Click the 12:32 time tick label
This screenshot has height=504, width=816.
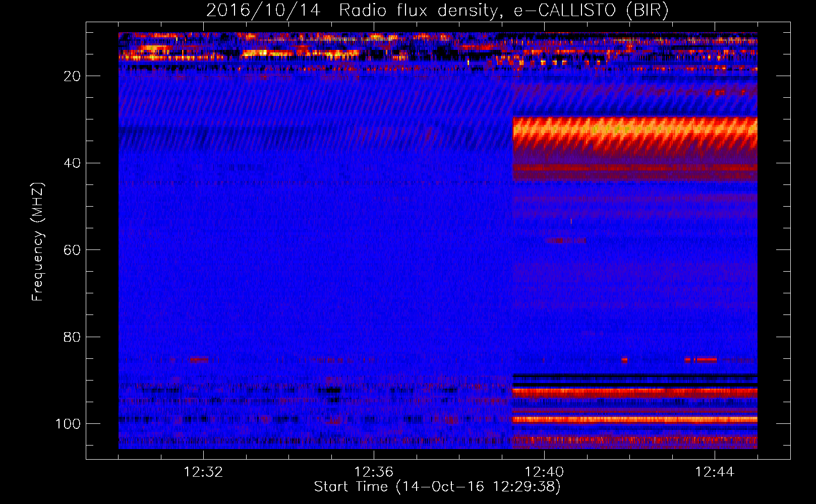pos(203,472)
